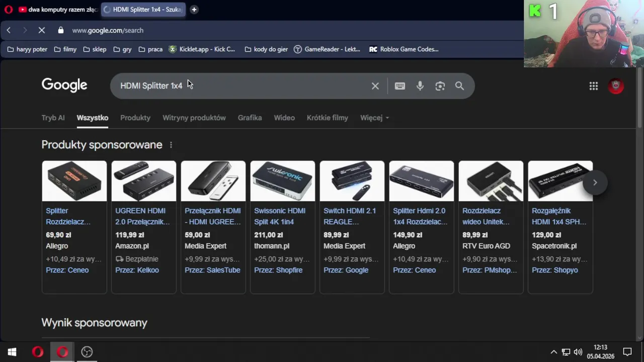Open the Google apps grid
This screenshot has height=362, width=644.
point(594,86)
